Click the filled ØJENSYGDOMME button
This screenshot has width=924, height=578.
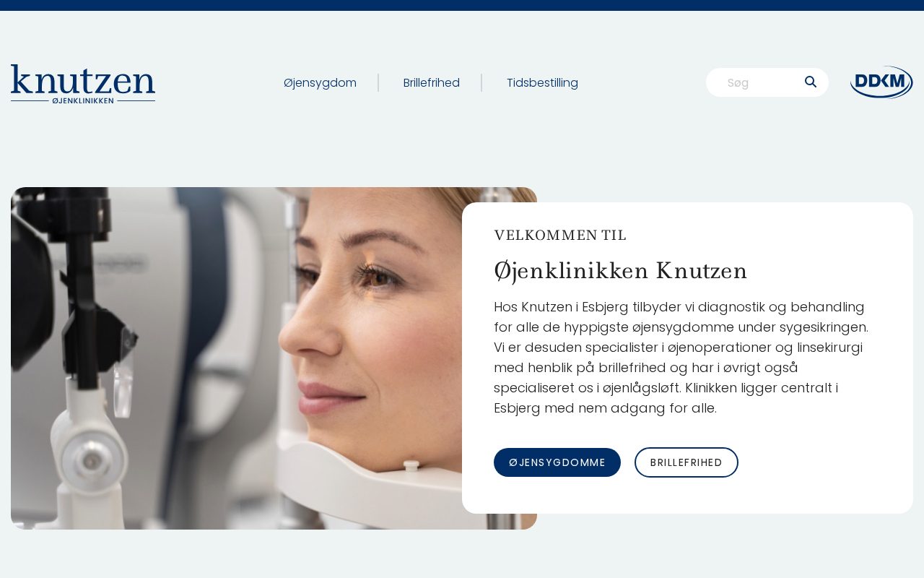[x=557, y=462]
